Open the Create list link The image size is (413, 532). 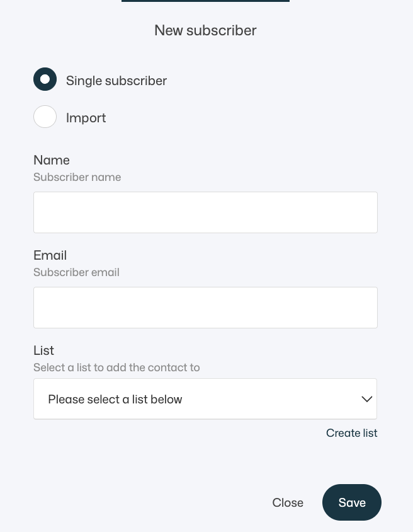(352, 433)
